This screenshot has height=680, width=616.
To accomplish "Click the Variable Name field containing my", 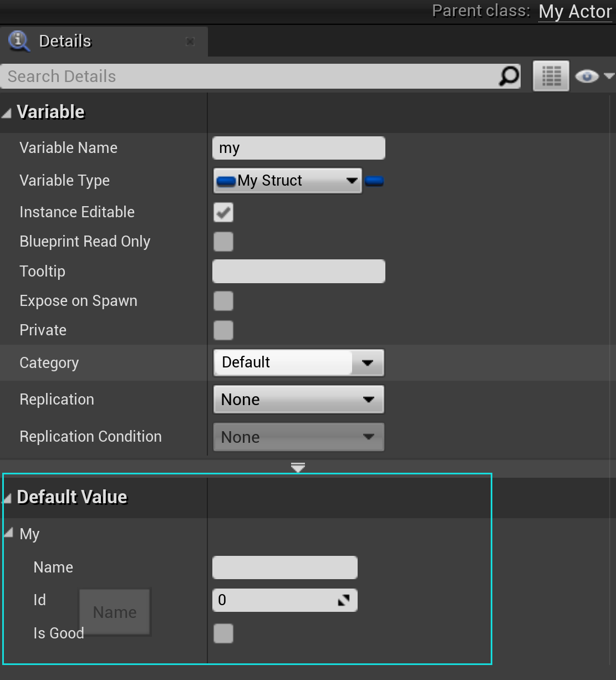I will click(298, 147).
